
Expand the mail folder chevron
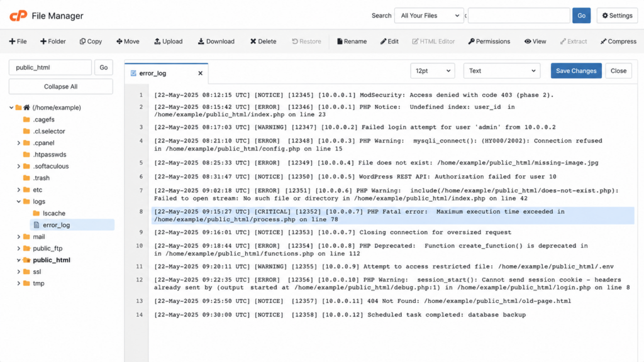pyautogui.click(x=18, y=237)
